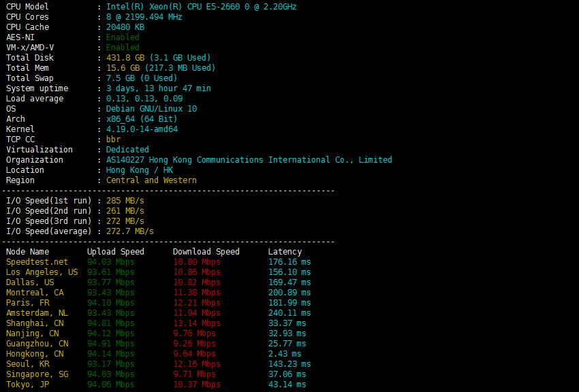
Task: Select the Montreal, CA node name
Action: point(35,293)
